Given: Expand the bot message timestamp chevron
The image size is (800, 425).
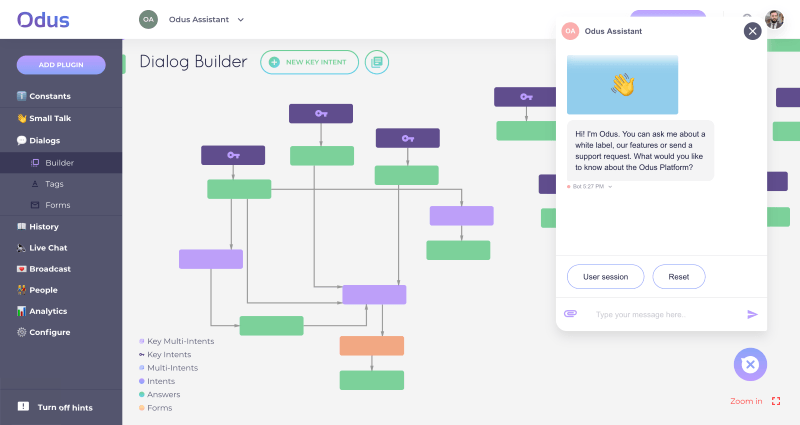Looking at the screenshot, I should pos(610,186).
